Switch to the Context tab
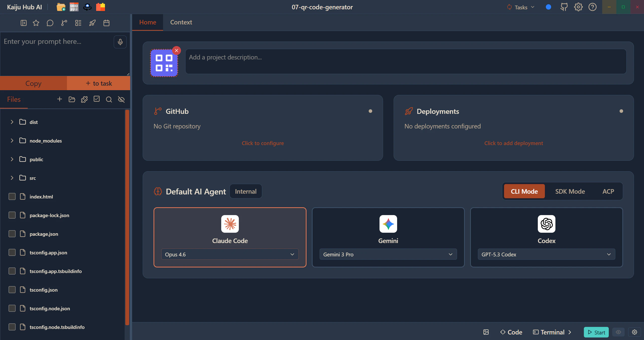Viewport: 644px width, 340px height. (x=181, y=22)
